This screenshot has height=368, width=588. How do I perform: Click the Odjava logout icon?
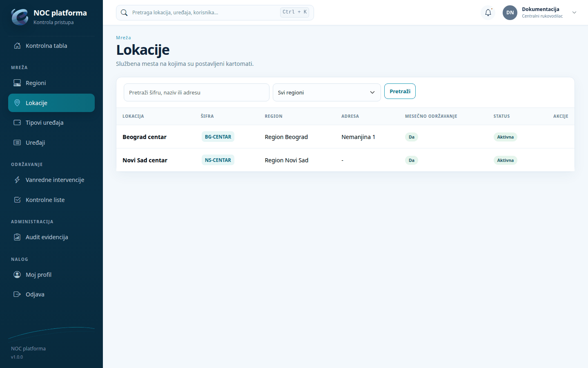click(x=17, y=294)
